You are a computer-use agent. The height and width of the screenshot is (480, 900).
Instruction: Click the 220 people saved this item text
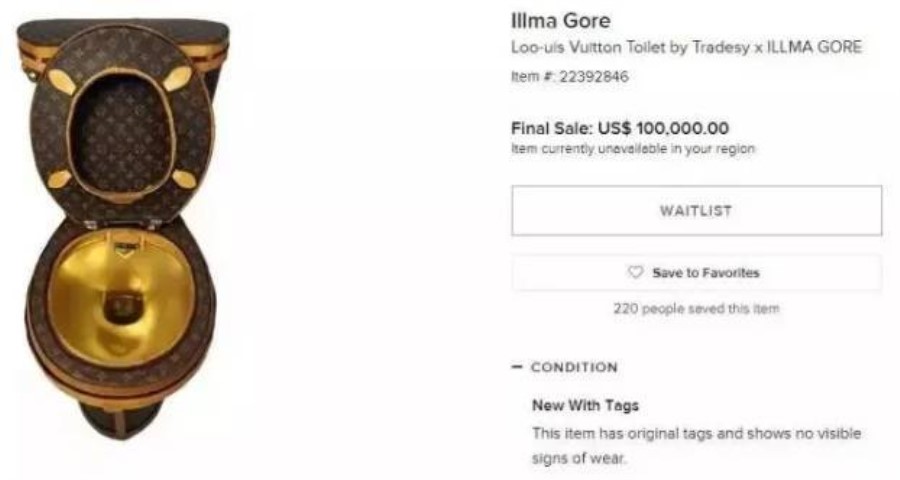[696, 308]
